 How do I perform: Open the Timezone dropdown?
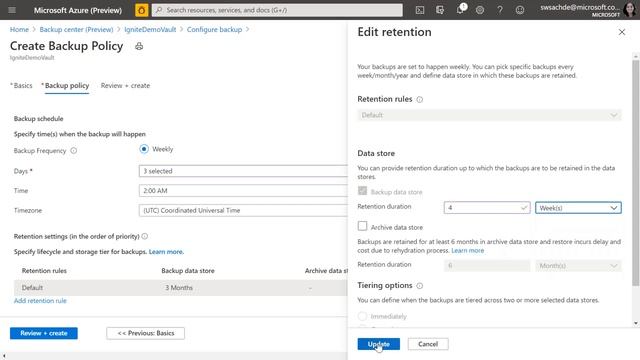click(x=243, y=210)
